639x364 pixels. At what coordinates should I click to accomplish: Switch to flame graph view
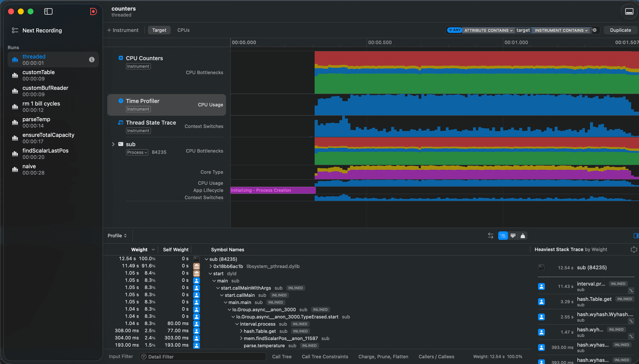tap(513, 236)
